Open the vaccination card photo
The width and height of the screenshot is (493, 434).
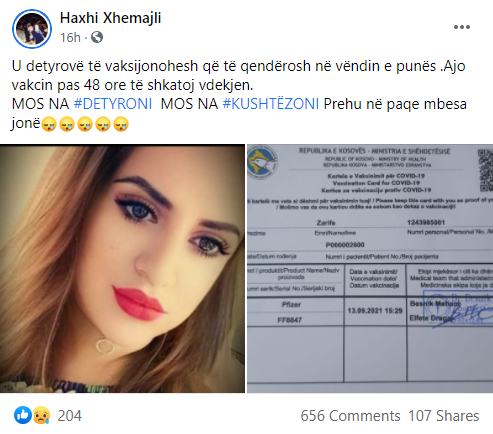pyautogui.click(x=370, y=268)
